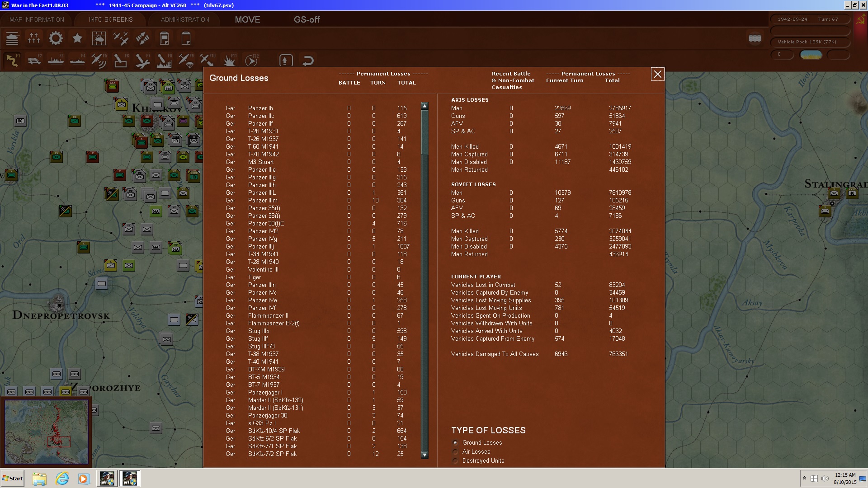Click the losses list scroll down arrow

pos(425,455)
